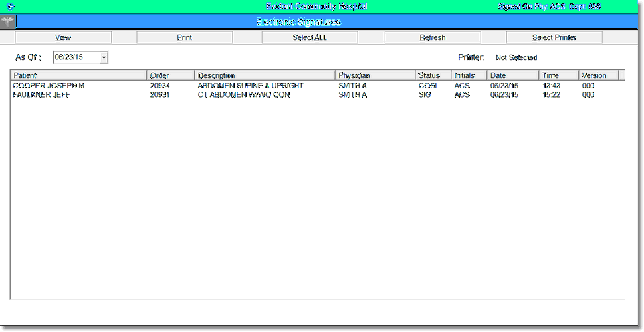Click the back arrow icon in title bar
The image size is (644, 332).
(11, 6)
